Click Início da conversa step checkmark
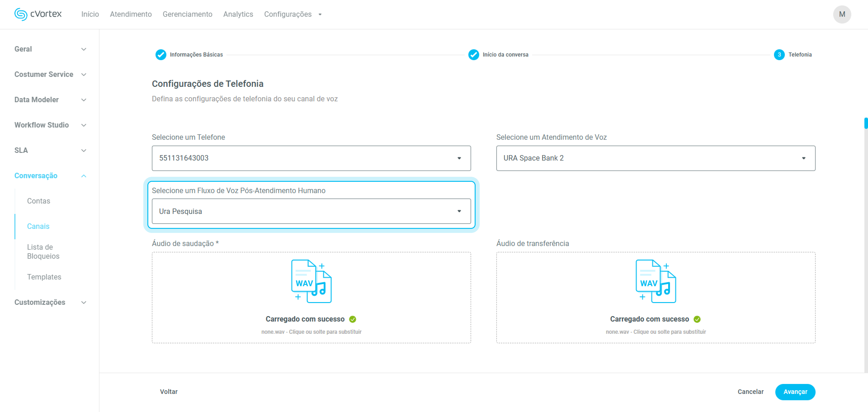The height and width of the screenshot is (412, 868). tap(473, 55)
